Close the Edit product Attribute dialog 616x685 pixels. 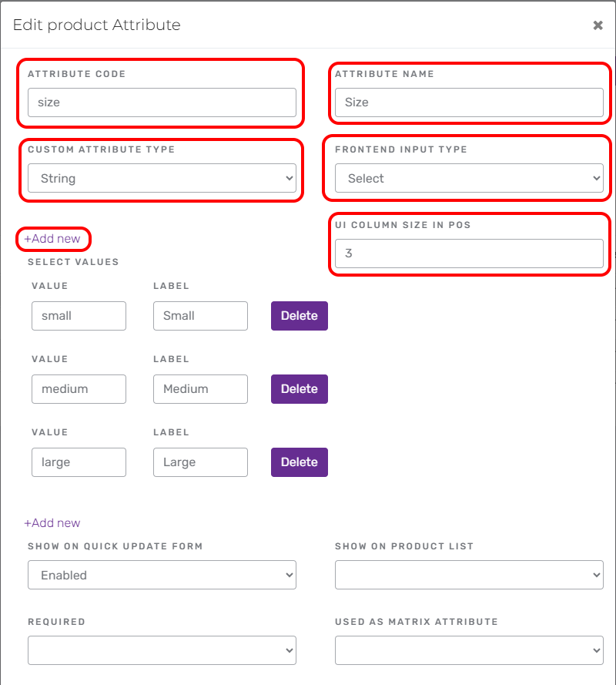[x=598, y=25]
